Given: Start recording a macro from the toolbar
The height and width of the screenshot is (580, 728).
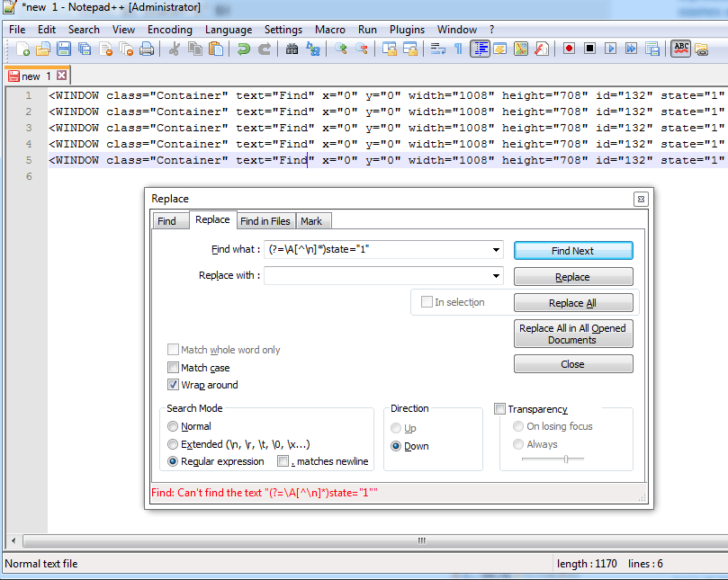Looking at the screenshot, I should coord(569,49).
